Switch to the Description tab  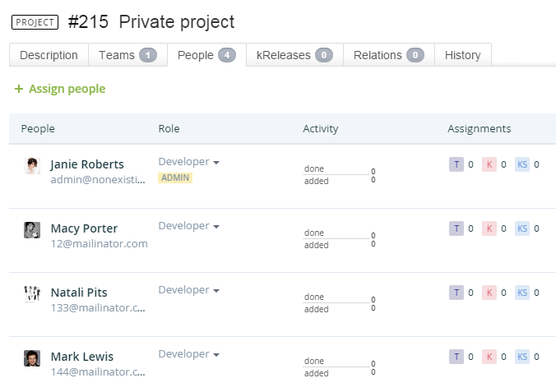point(49,55)
